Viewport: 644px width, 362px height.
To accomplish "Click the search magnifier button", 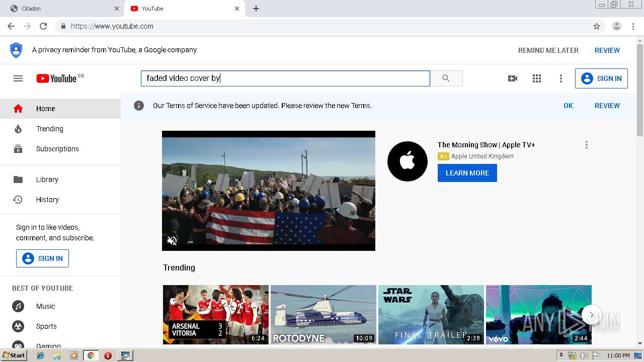I will coord(446,78).
